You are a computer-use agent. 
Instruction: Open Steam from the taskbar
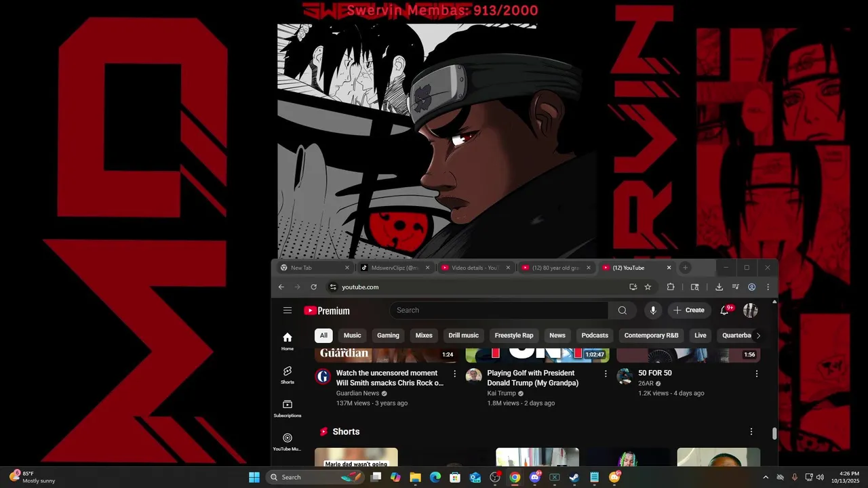(574, 477)
